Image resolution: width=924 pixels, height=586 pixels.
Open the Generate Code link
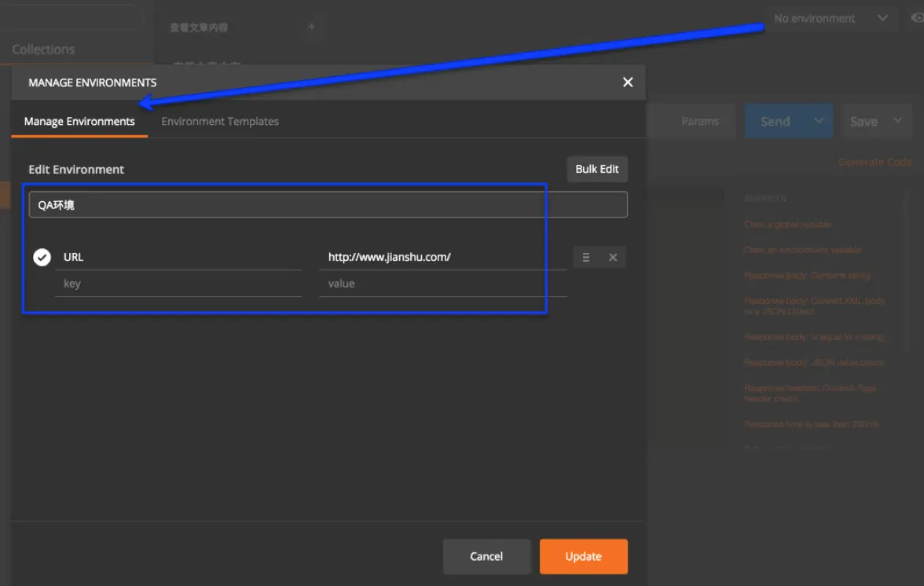pyautogui.click(x=875, y=162)
